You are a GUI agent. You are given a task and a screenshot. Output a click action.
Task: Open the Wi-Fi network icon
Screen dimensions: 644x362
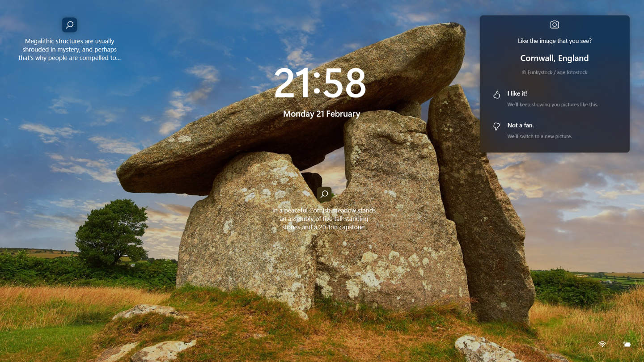[x=602, y=344]
